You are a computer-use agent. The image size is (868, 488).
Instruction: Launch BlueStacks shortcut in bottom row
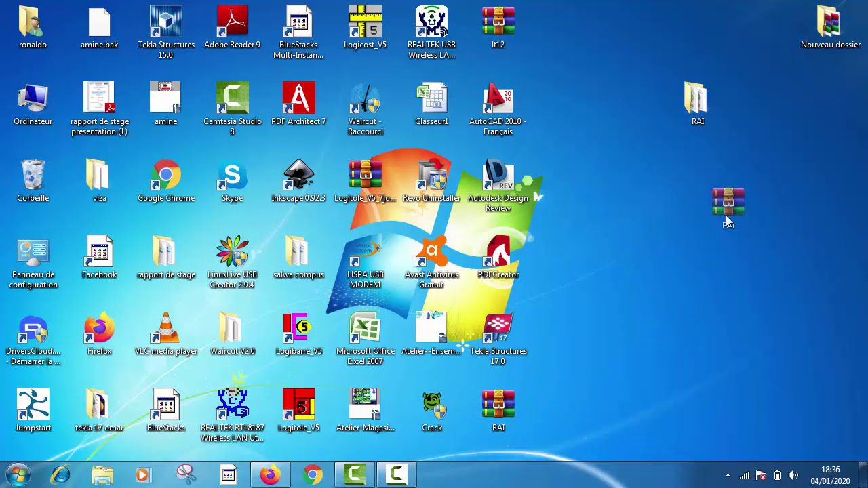165,405
